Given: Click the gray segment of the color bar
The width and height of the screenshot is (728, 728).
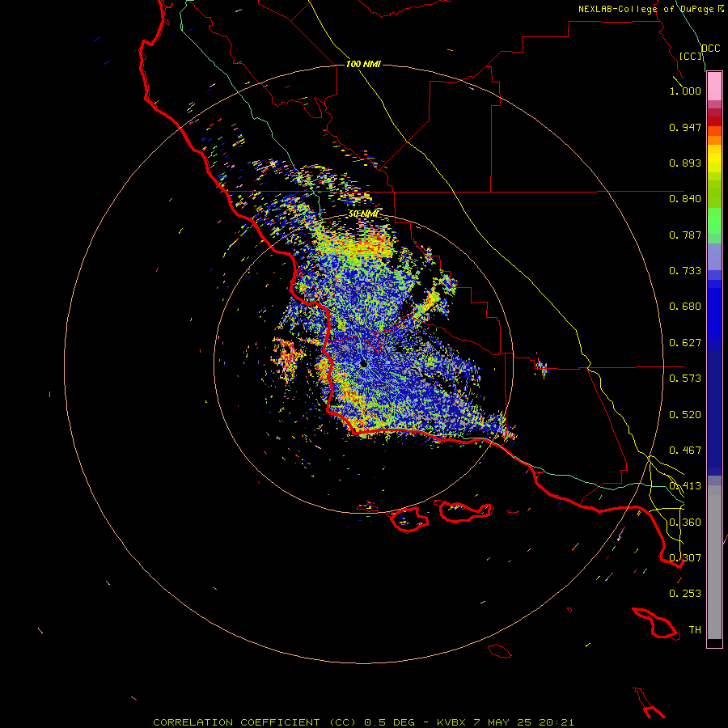Looking at the screenshot, I should [x=714, y=562].
